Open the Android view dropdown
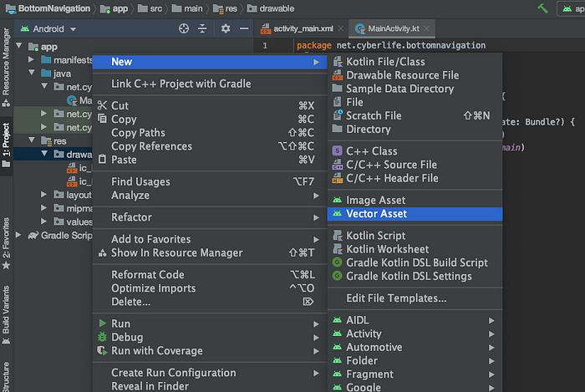This screenshot has height=392, width=585. coord(48,28)
